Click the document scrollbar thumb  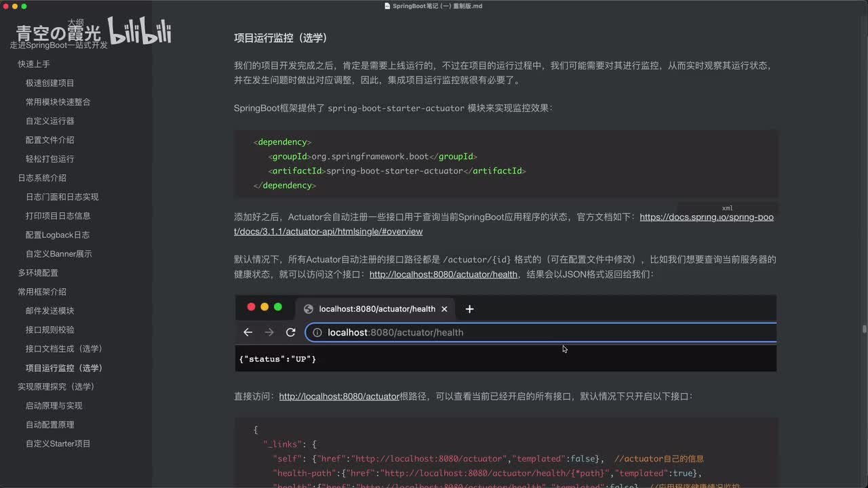pyautogui.click(x=865, y=329)
